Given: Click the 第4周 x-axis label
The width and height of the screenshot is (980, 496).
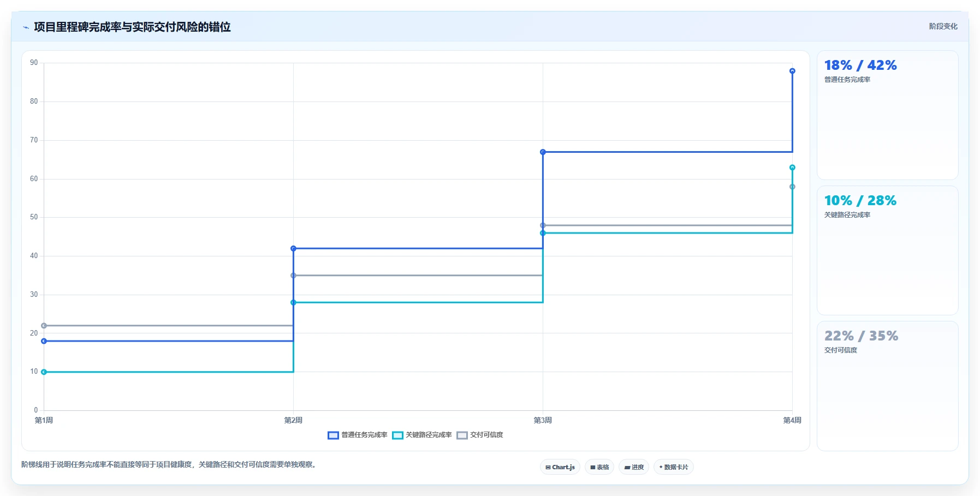Looking at the screenshot, I should (792, 420).
